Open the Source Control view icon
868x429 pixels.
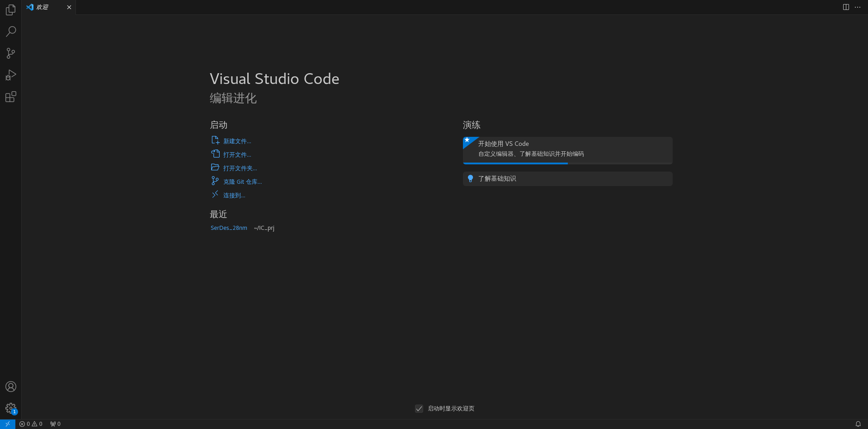(x=11, y=53)
